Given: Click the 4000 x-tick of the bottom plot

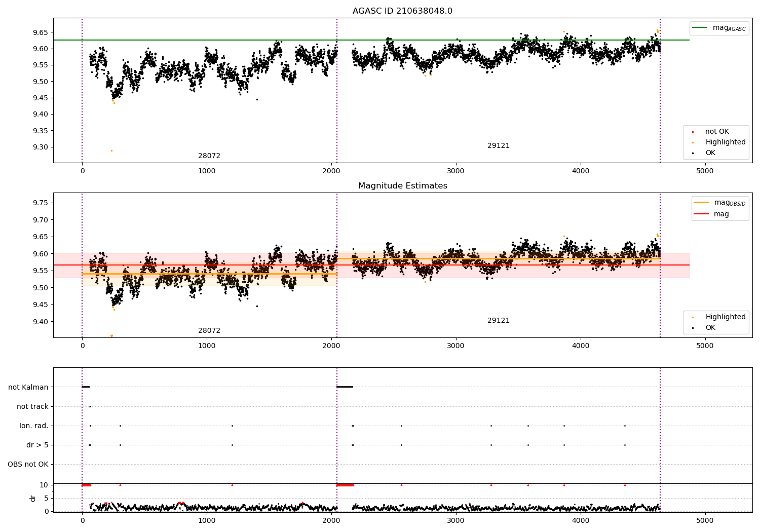Looking at the screenshot, I should coord(581,520).
